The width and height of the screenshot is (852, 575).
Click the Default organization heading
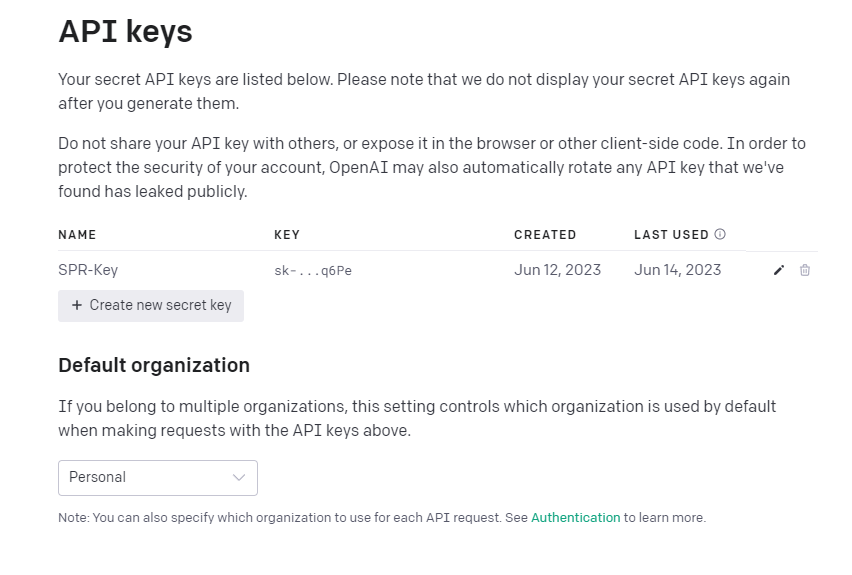click(x=154, y=365)
